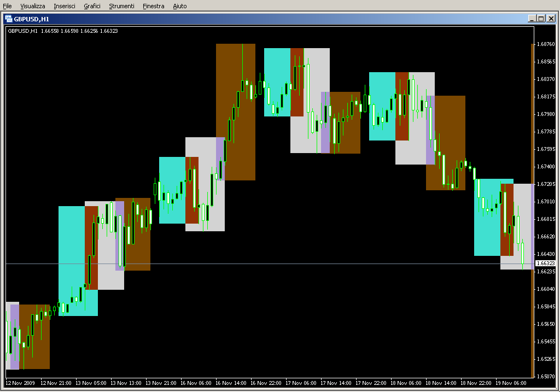Click the current price label 1.66323
560x392 pixels.
point(545,264)
